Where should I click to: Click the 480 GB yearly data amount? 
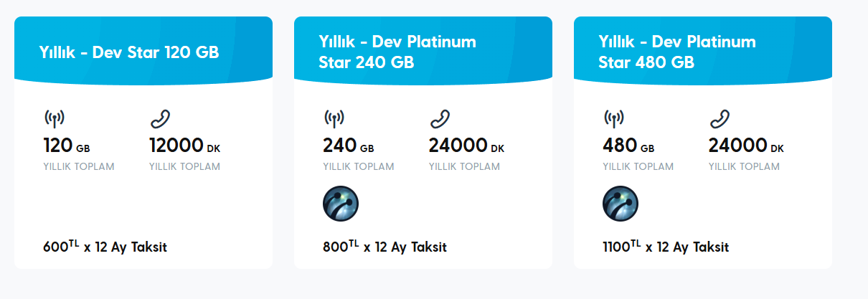click(x=628, y=146)
